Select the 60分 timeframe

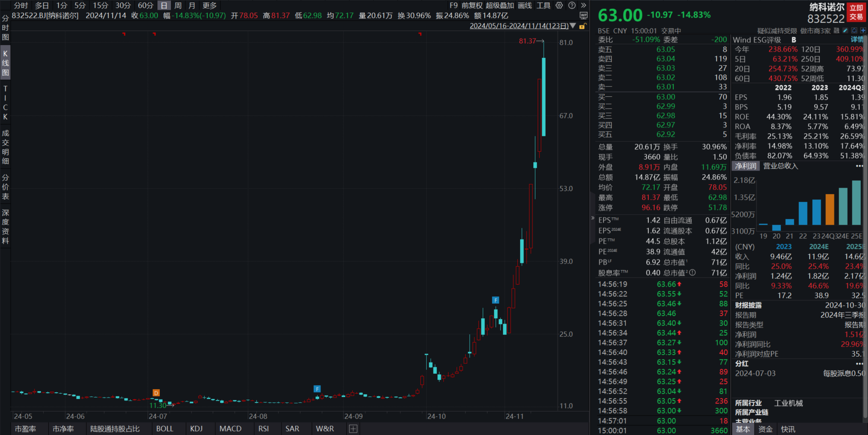point(145,5)
